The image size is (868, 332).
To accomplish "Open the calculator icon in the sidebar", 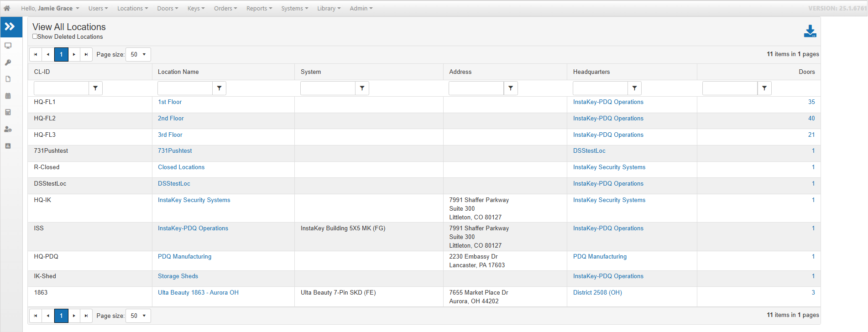I will pyautogui.click(x=8, y=112).
